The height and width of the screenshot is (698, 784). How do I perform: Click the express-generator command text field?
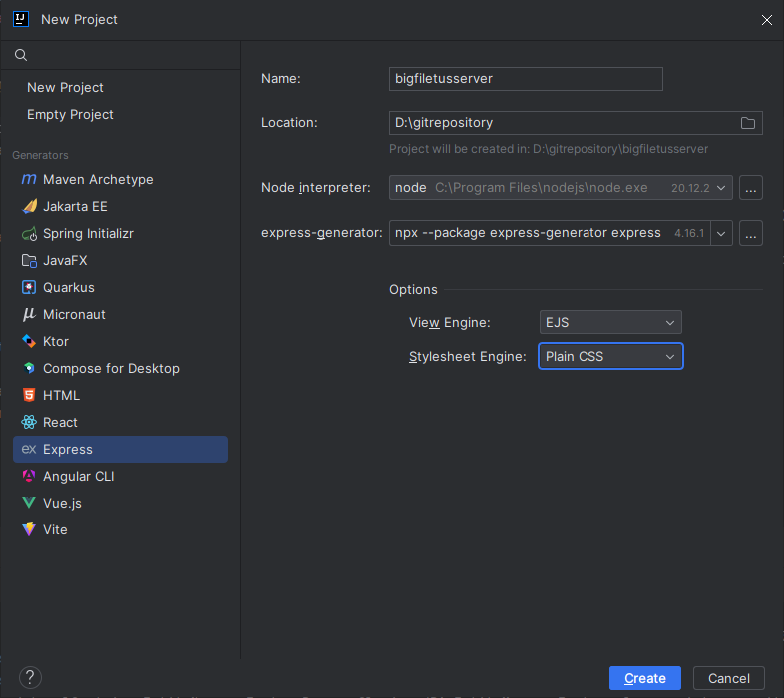click(x=550, y=233)
